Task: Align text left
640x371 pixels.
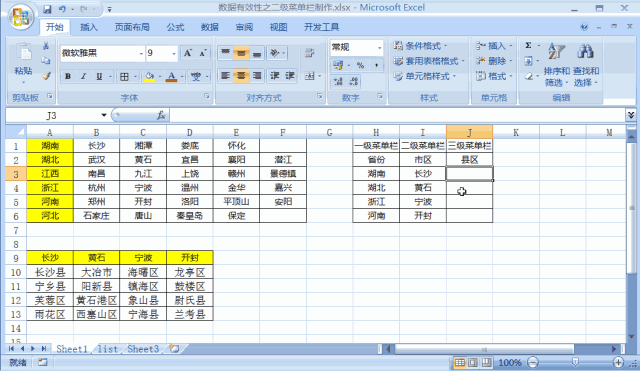Action: (225, 76)
